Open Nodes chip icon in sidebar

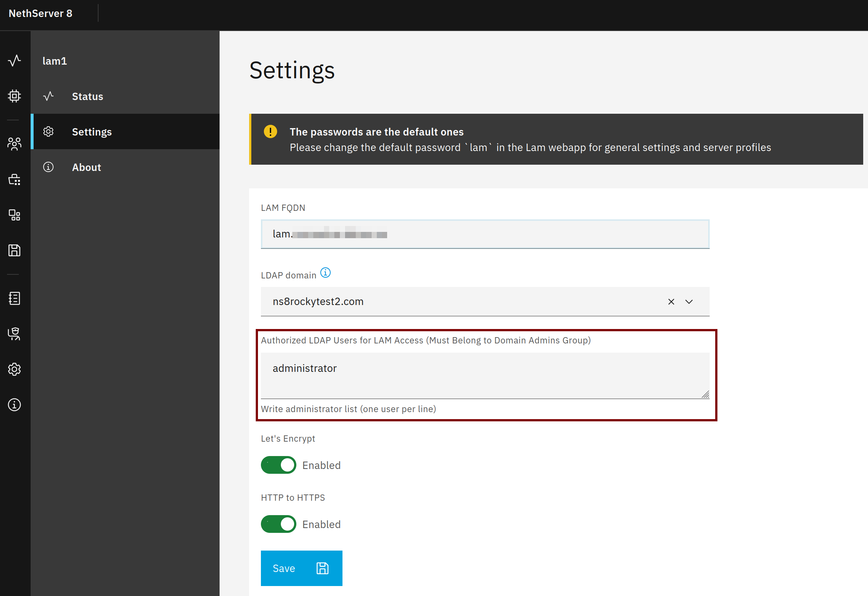click(x=14, y=96)
